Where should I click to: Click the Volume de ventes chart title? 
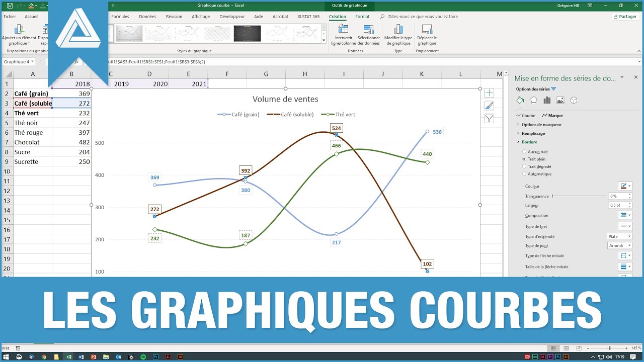click(x=285, y=99)
